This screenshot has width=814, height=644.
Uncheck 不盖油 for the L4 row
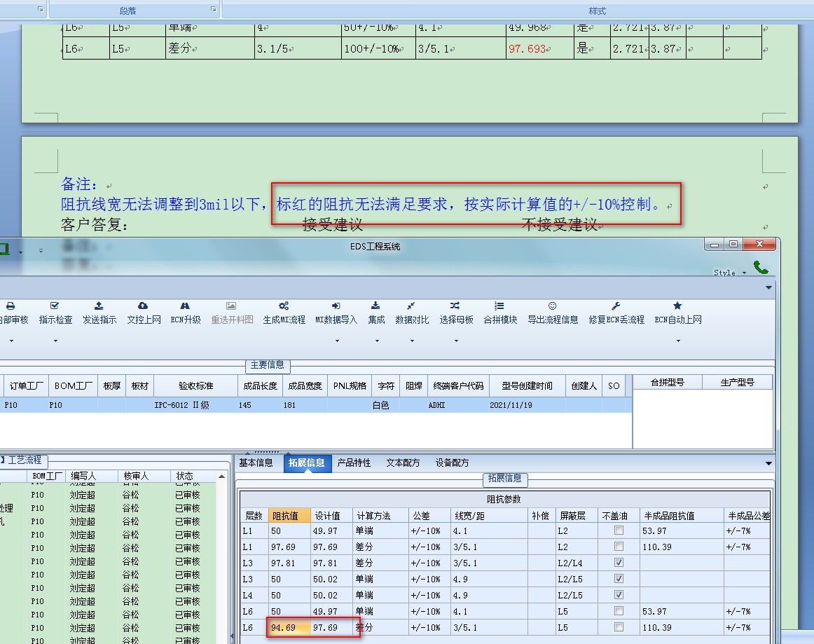tap(619, 595)
